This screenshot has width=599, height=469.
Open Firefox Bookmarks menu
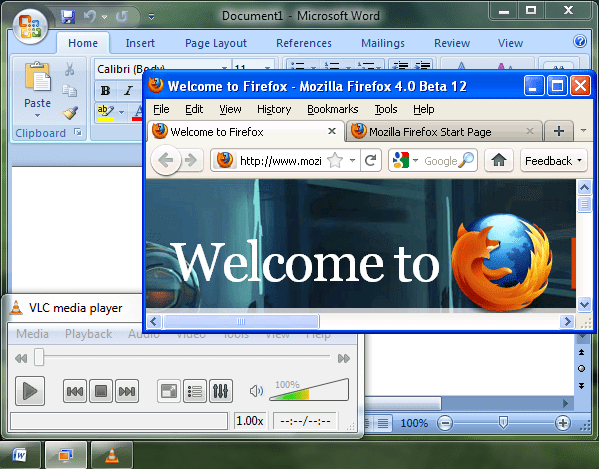tap(333, 109)
